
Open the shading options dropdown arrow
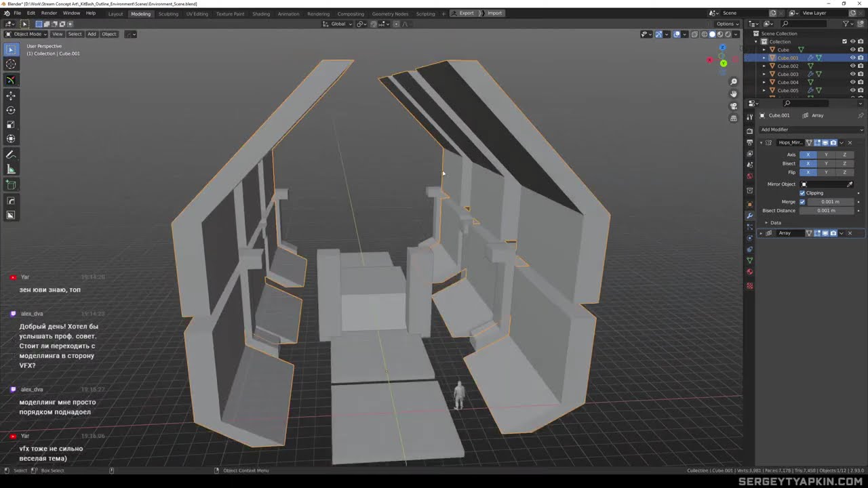737,34
